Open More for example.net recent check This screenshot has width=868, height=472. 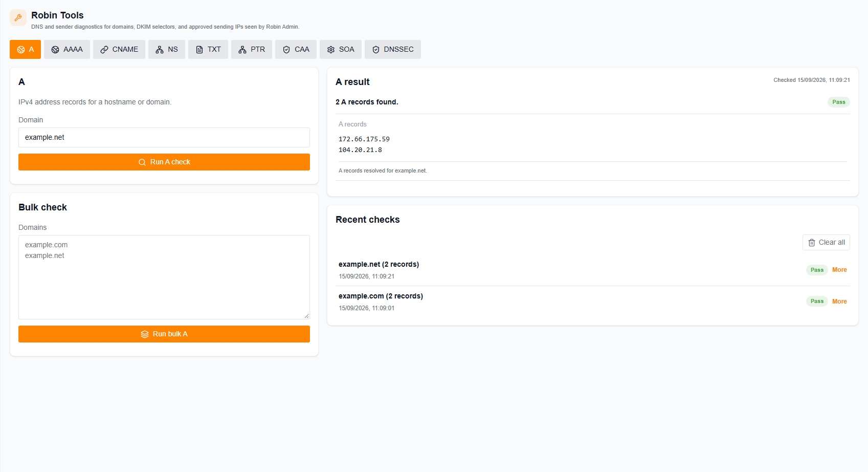[839, 270]
